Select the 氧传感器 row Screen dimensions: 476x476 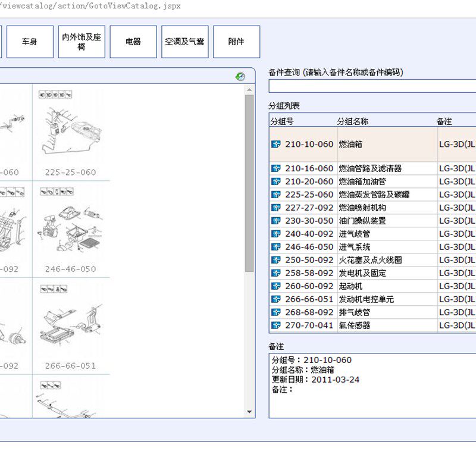(x=372, y=325)
